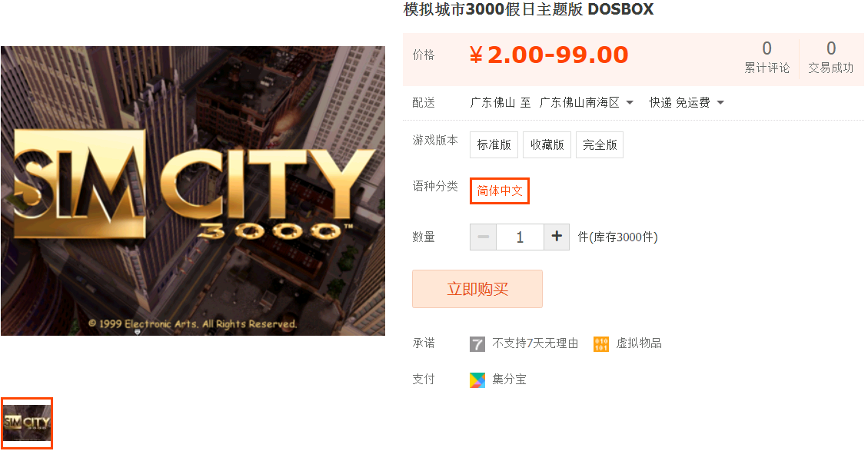
Task: Select the SimCity thumbnail below main image
Action: coord(27,423)
